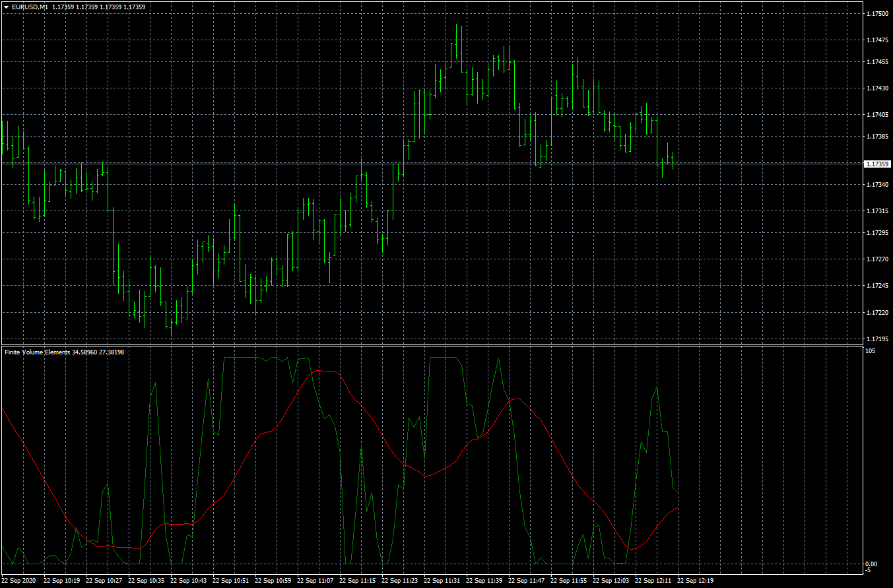This screenshot has width=893, height=588.
Task: Click the 22 Sep 2020 date label
Action: coord(19,581)
